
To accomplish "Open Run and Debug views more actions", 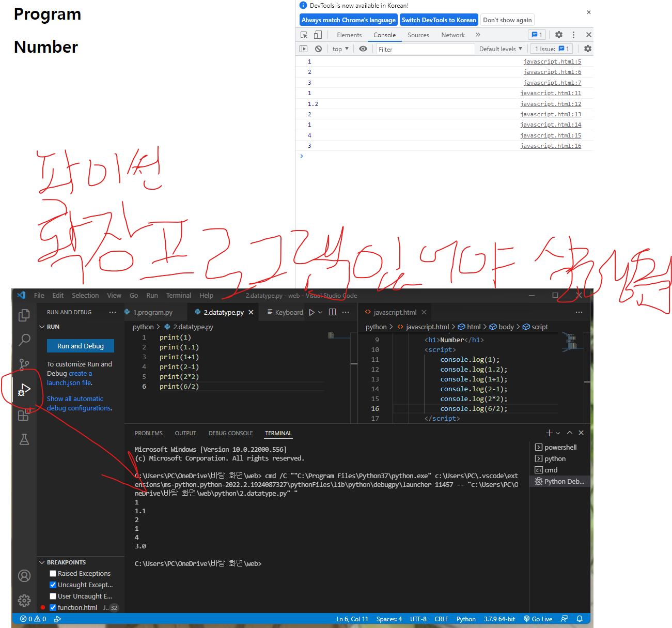I will tap(113, 312).
